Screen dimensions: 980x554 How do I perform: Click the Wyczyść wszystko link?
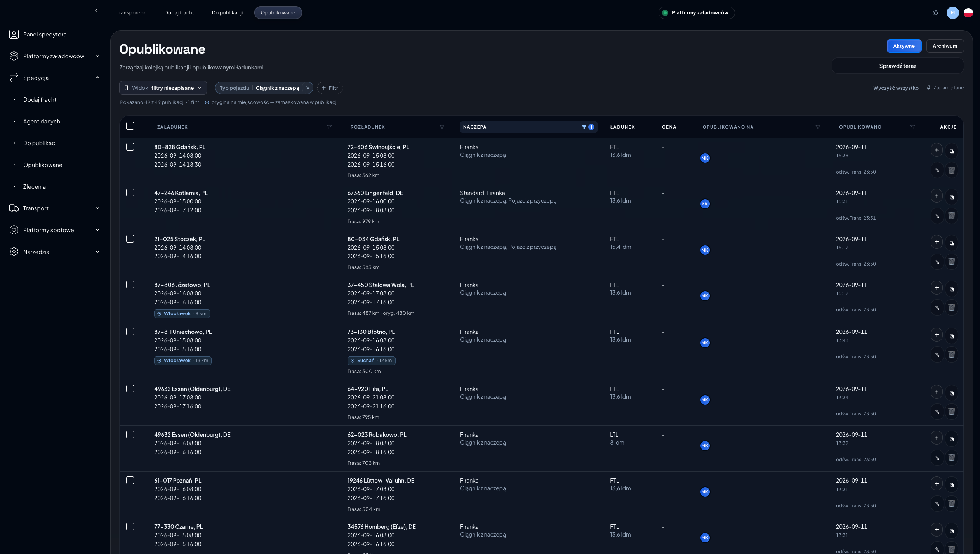[x=896, y=88]
